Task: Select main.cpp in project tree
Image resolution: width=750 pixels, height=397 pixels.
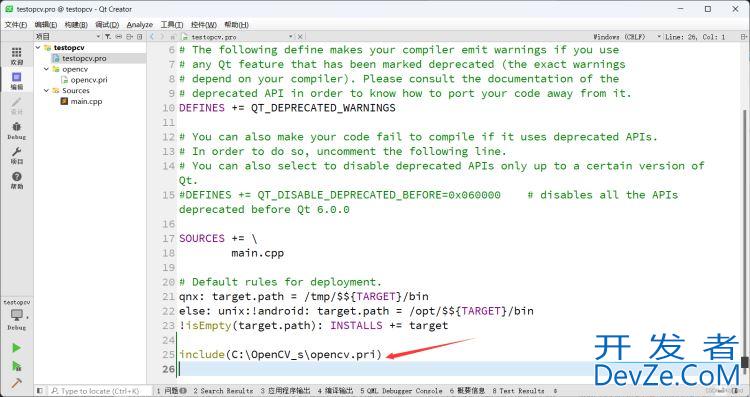Action: (86, 101)
